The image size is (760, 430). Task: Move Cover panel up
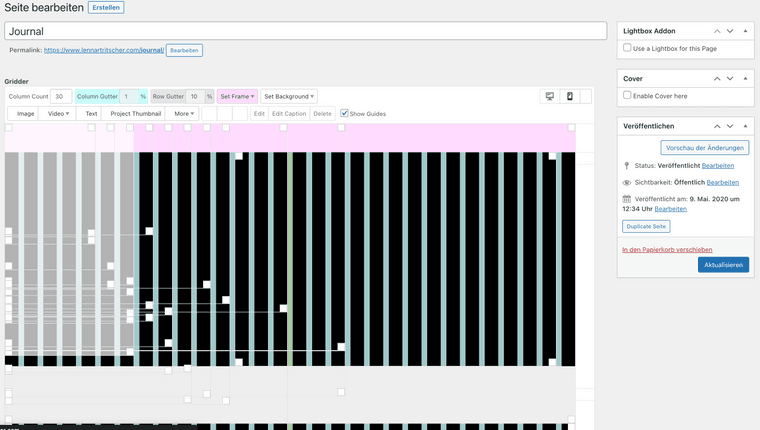point(717,78)
